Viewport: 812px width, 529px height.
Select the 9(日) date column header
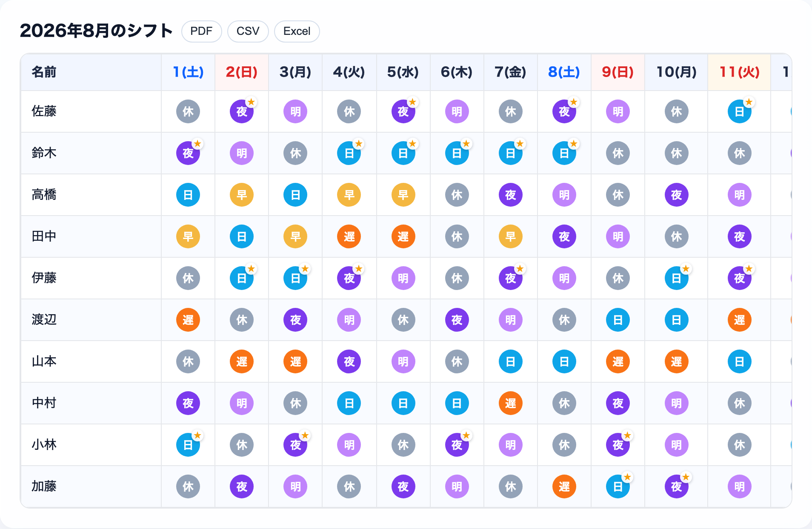click(618, 72)
